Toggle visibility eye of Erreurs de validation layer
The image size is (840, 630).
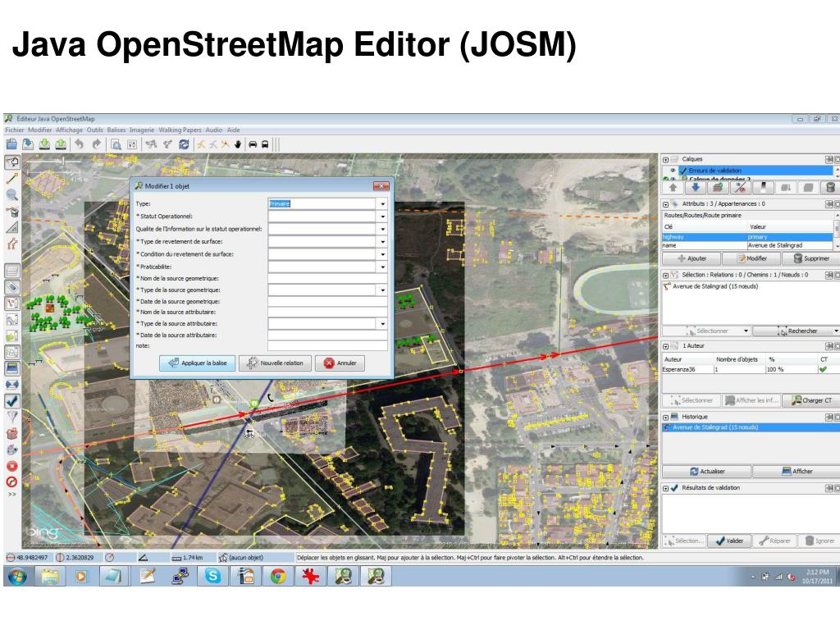click(x=673, y=171)
